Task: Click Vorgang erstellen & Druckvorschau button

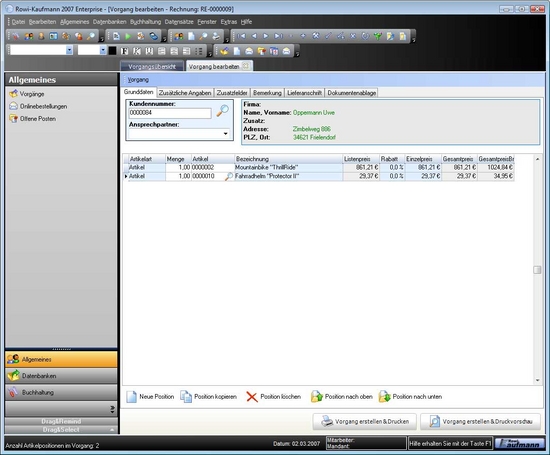Action: pyautogui.click(x=480, y=421)
